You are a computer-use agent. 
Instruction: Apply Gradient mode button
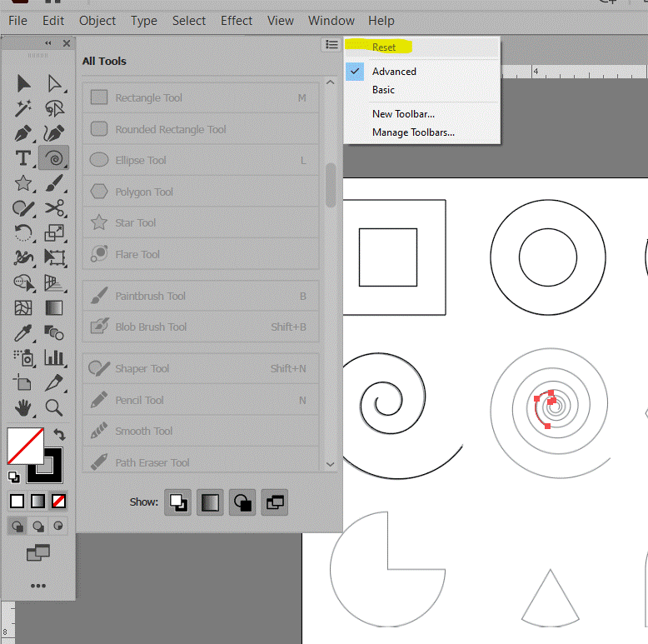(37, 502)
